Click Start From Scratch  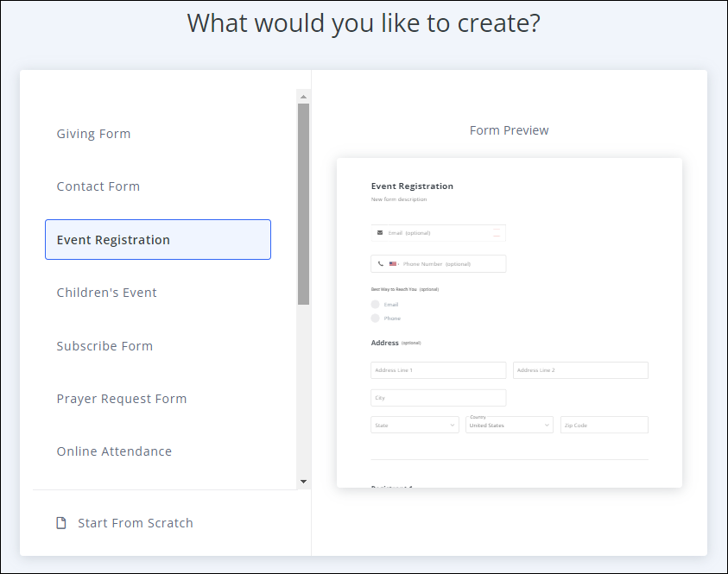coord(135,522)
